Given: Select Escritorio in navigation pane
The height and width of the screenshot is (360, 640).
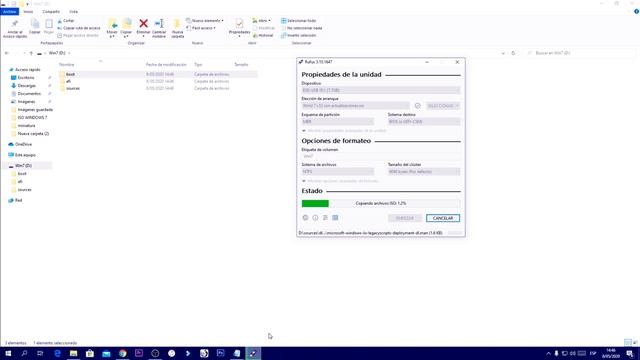Looking at the screenshot, I should point(26,78).
